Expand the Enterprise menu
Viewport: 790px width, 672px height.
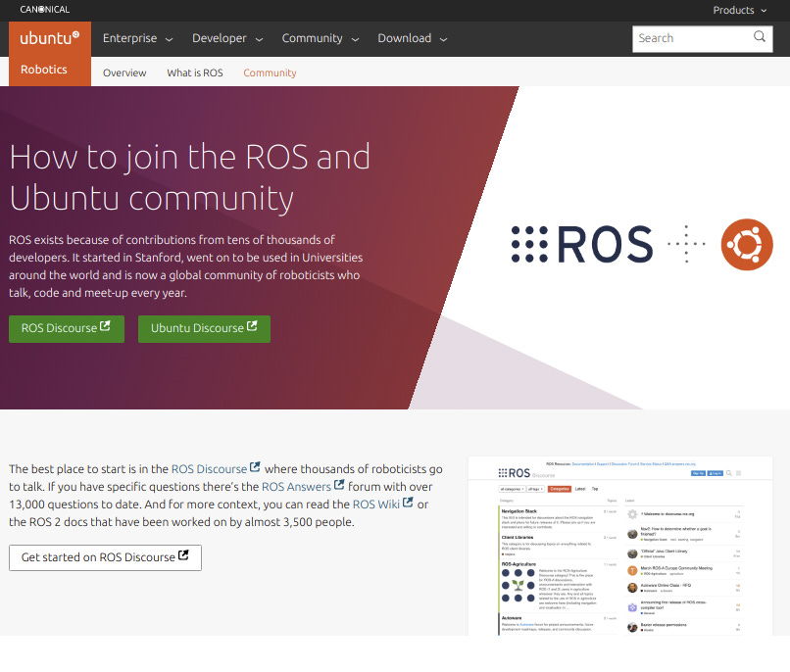pos(137,37)
